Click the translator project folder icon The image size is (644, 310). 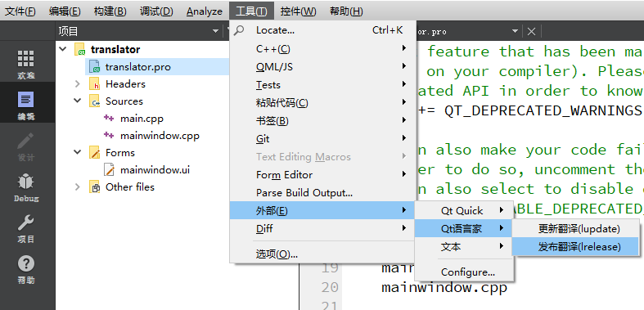pos(79,49)
